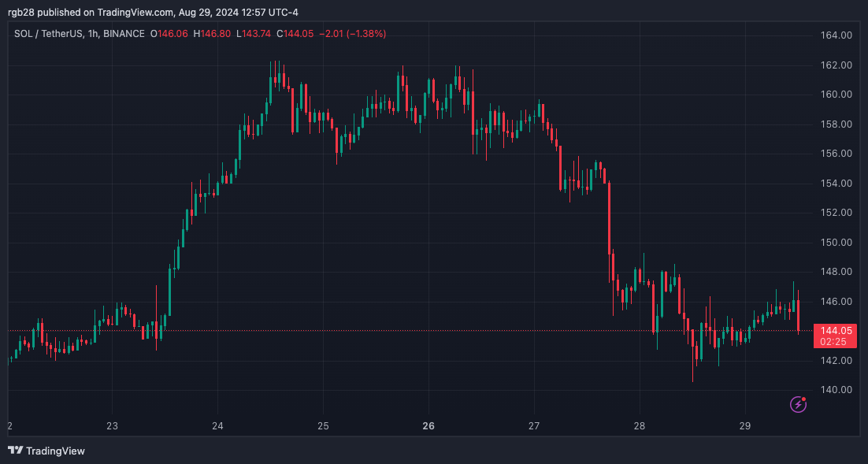Select the 28 date on time axis
The width and height of the screenshot is (868, 464).
coord(640,426)
